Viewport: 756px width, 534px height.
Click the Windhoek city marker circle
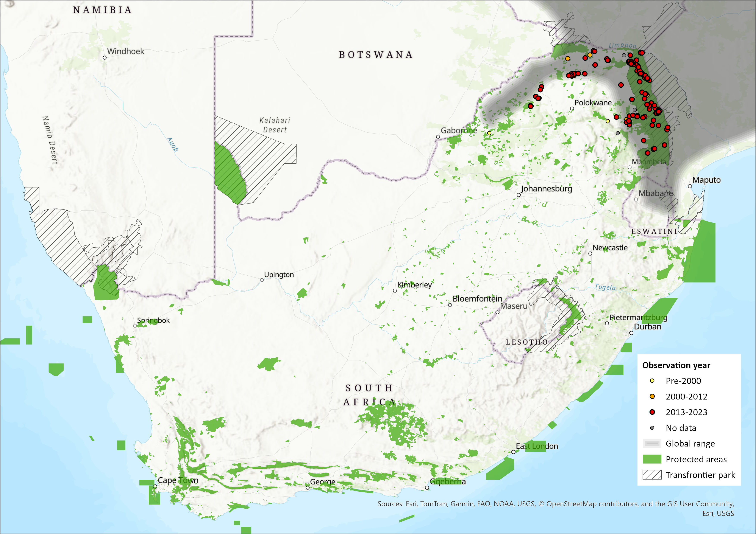click(105, 57)
